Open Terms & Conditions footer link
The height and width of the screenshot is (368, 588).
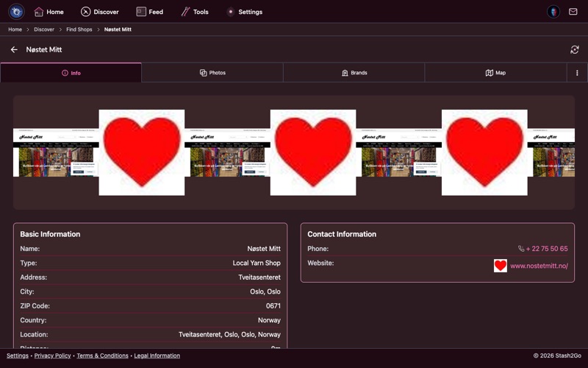click(102, 355)
